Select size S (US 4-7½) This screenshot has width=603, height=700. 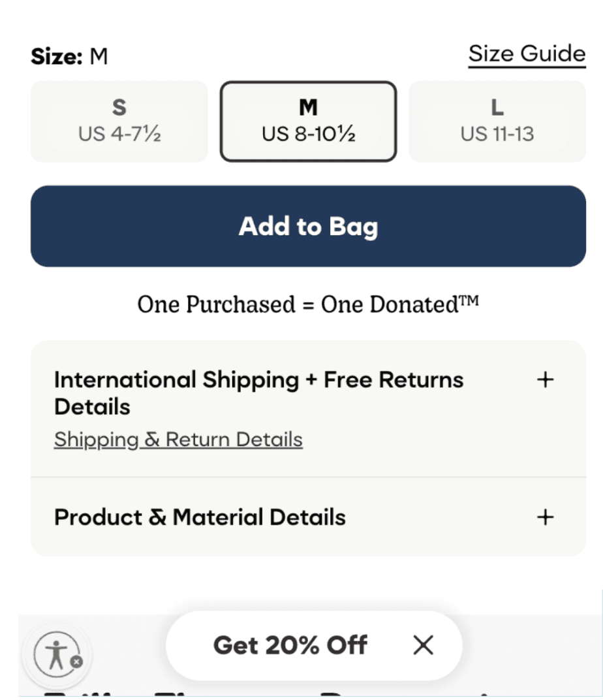pyautogui.click(x=119, y=121)
